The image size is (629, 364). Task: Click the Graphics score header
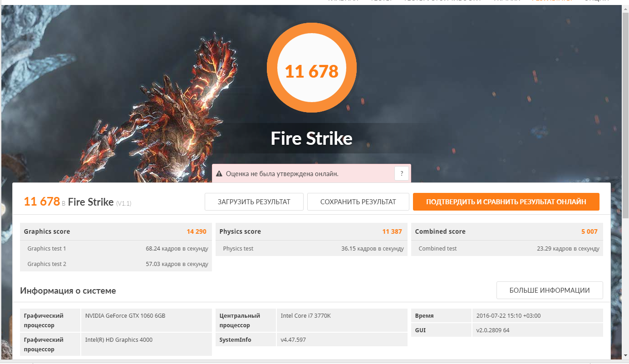47,231
